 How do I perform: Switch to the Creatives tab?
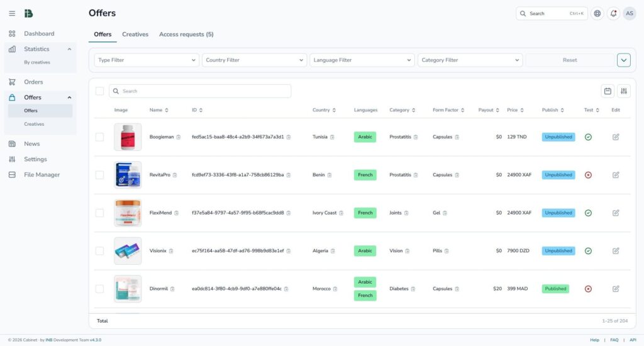(135, 35)
